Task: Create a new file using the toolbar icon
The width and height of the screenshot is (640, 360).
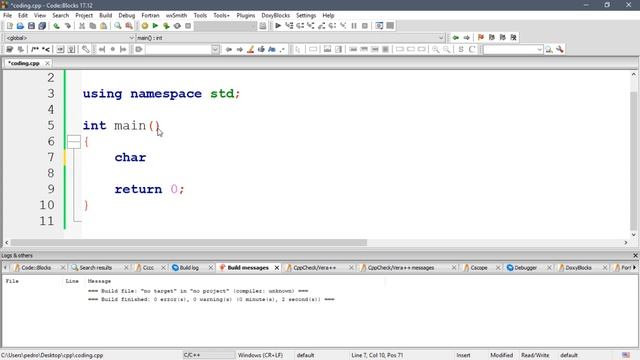Action: click(x=9, y=26)
